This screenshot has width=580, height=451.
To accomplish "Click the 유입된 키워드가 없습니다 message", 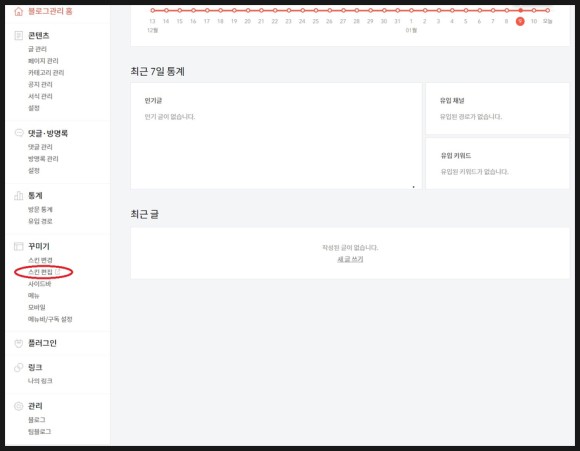I will tap(474, 172).
